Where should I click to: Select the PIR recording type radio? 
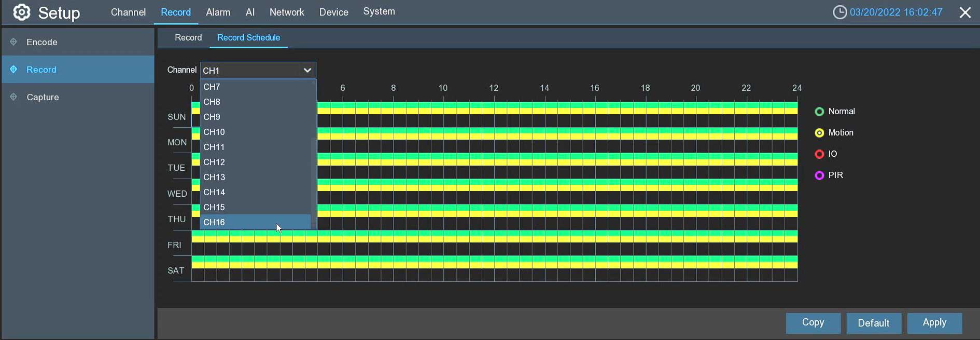(x=819, y=175)
